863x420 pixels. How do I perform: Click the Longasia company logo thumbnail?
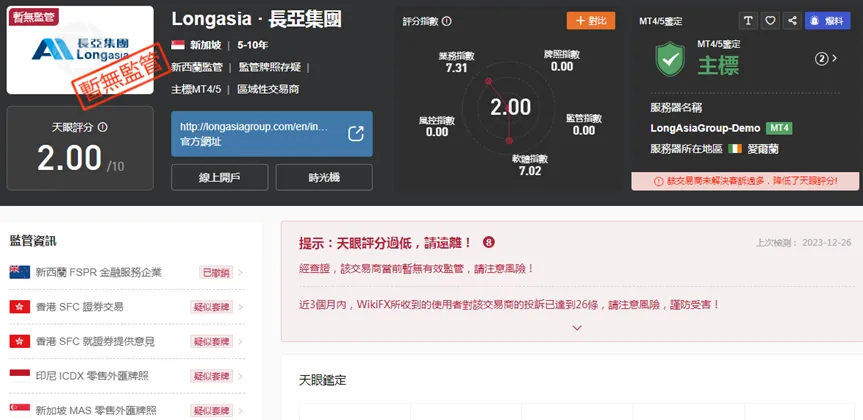pyautogui.click(x=80, y=50)
